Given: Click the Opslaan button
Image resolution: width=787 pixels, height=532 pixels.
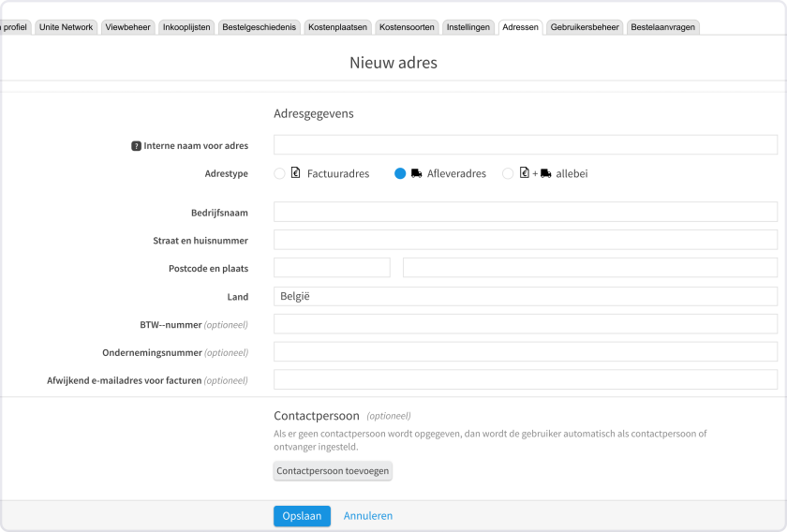Looking at the screenshot, I should tap(302, 516).
